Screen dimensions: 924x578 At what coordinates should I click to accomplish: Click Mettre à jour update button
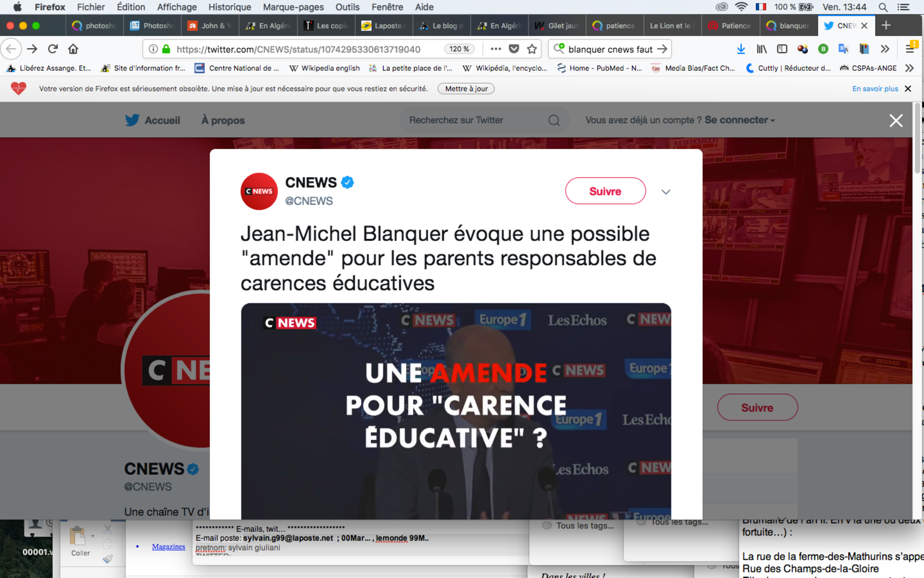(x=466, y=89)
